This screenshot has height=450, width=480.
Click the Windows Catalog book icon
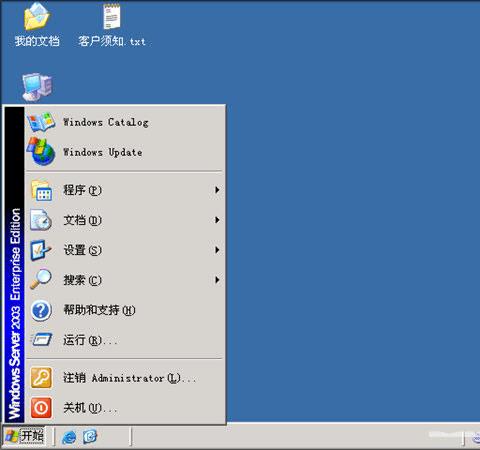(x=41, y=122)
